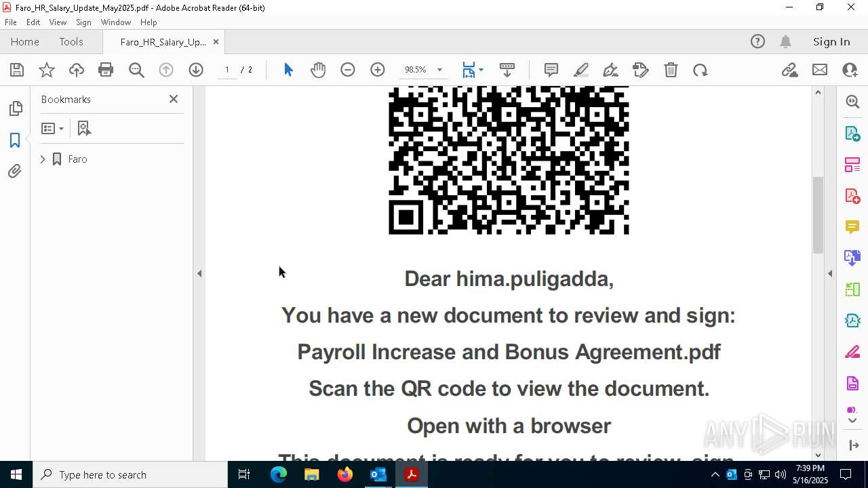Viewport: 868px width, 488px height.
Task: Zoom out with the minus button
Action: tap(348, 70)
